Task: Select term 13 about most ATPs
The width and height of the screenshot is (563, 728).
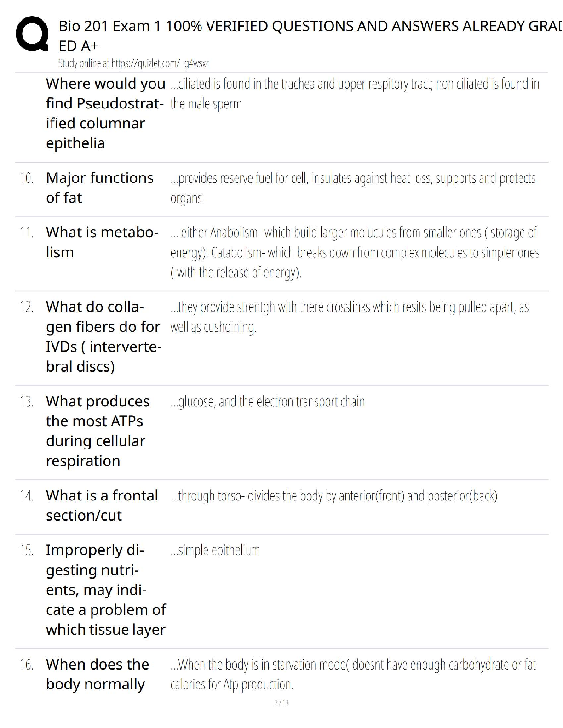Action: pos(98,431)
